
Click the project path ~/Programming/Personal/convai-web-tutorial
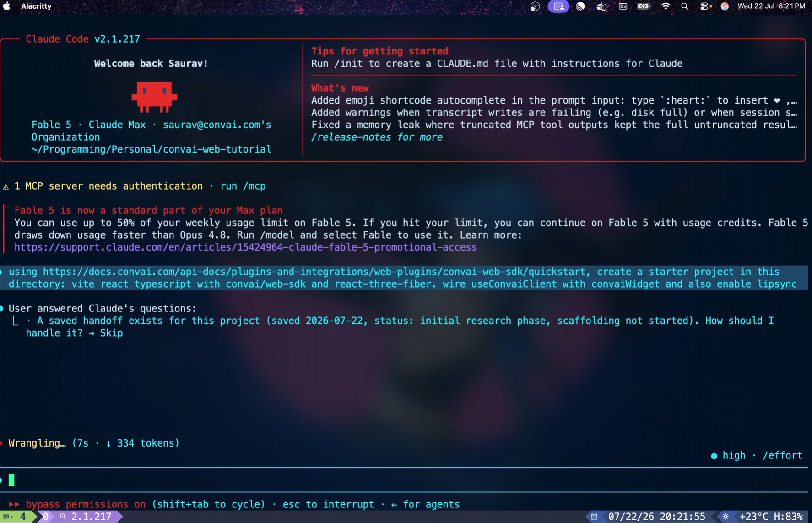click(151, 149)
